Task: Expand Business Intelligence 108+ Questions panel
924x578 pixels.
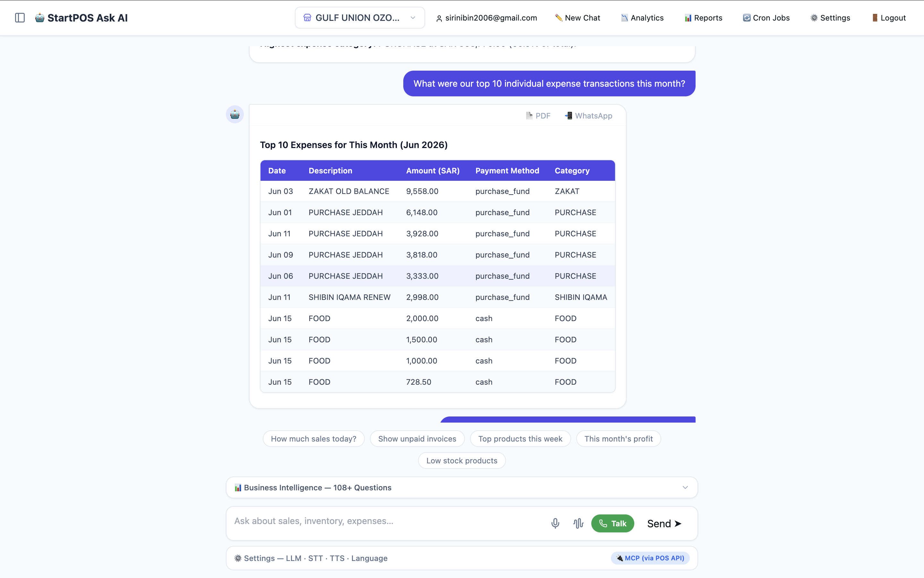Action: coord(462,487)
